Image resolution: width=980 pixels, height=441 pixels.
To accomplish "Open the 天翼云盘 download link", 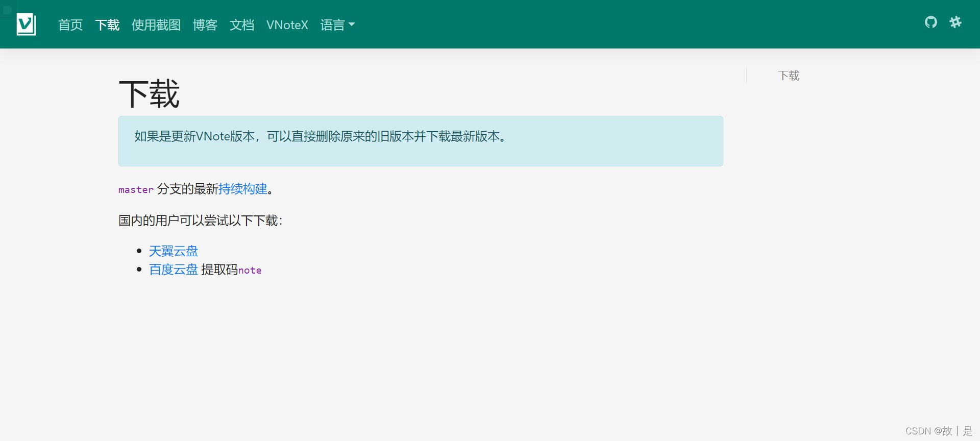I will (174, 251).
